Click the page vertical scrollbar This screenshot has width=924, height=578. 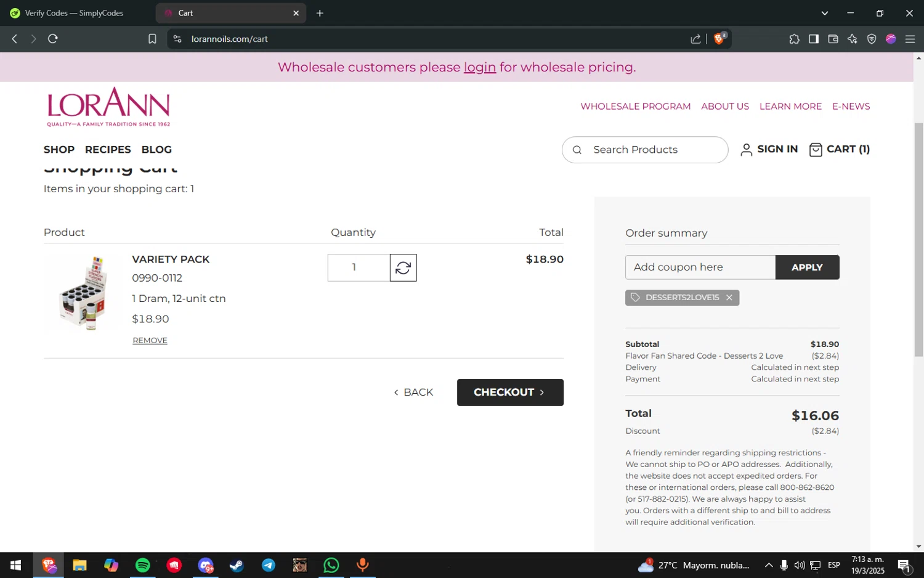918,240
